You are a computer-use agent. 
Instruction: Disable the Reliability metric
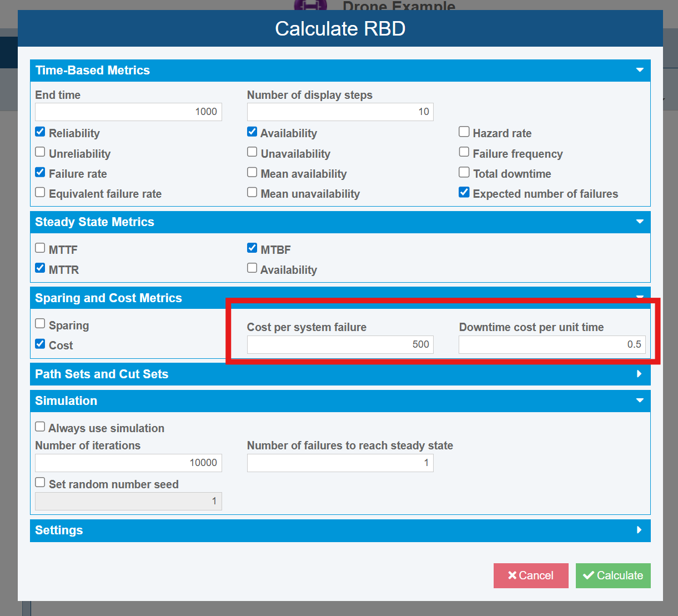click(x=39, y=132)
